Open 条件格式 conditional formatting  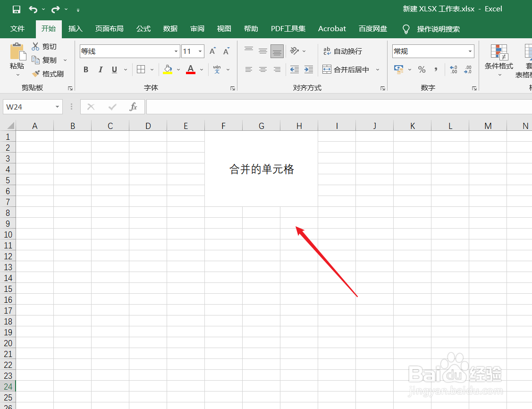coord(499,60)
